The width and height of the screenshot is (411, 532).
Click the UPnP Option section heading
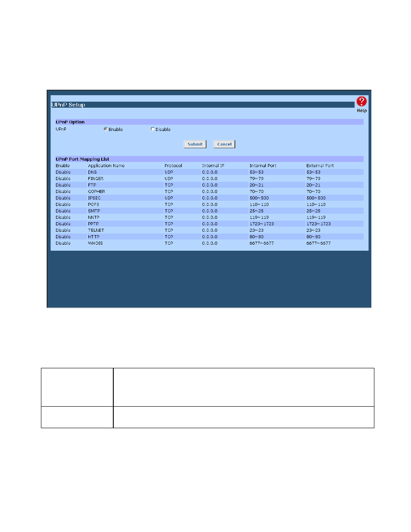(x=70, y=122)
